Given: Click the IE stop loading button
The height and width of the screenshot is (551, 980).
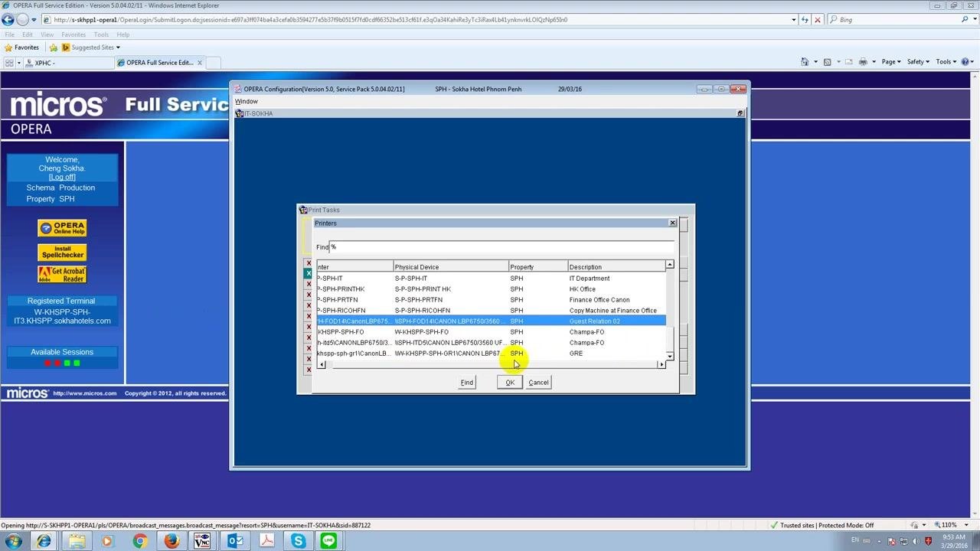Looking at the screenshot, I should (x=818, y=20).
